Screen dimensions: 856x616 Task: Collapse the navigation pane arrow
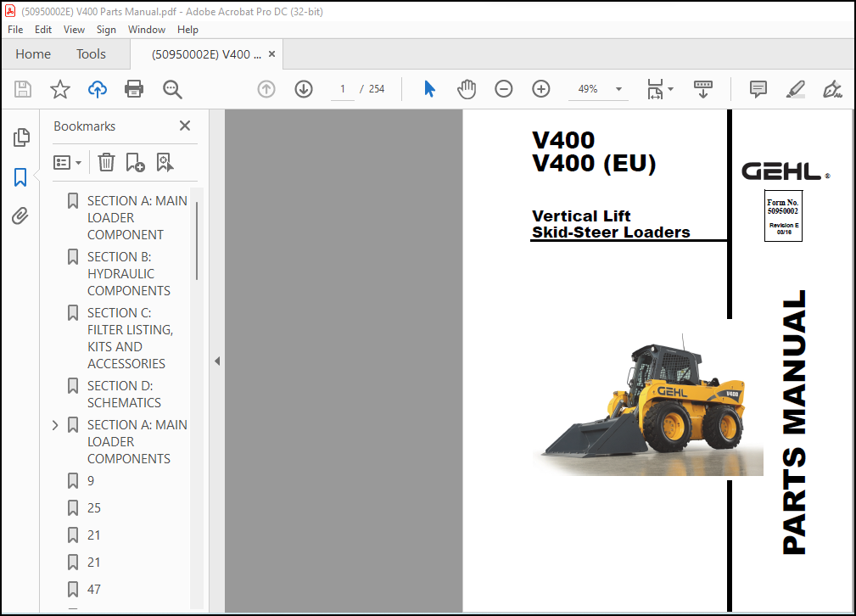pos(217,361)
